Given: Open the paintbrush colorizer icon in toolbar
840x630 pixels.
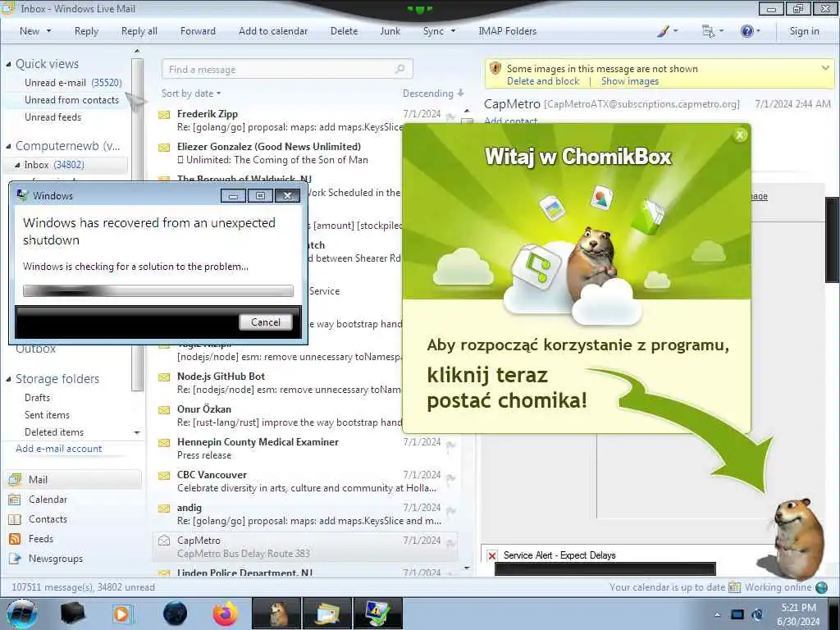Looking at the screenshot, I should point(663,31).
